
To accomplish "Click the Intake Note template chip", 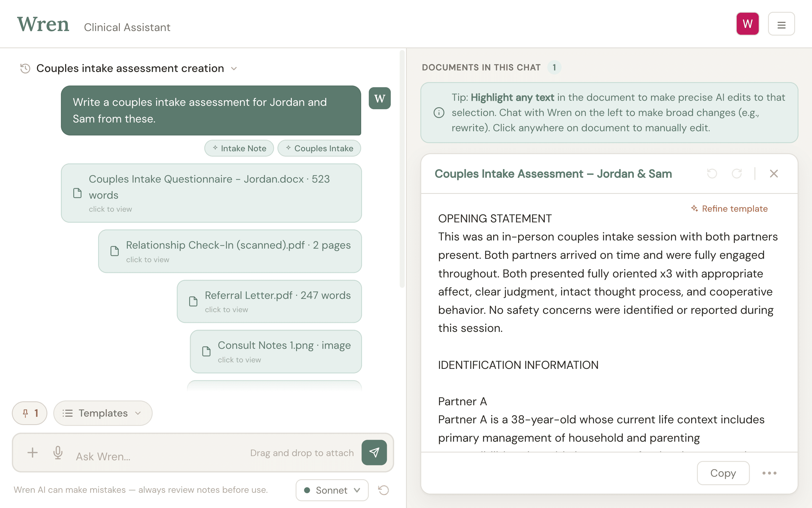I will 239,148.
